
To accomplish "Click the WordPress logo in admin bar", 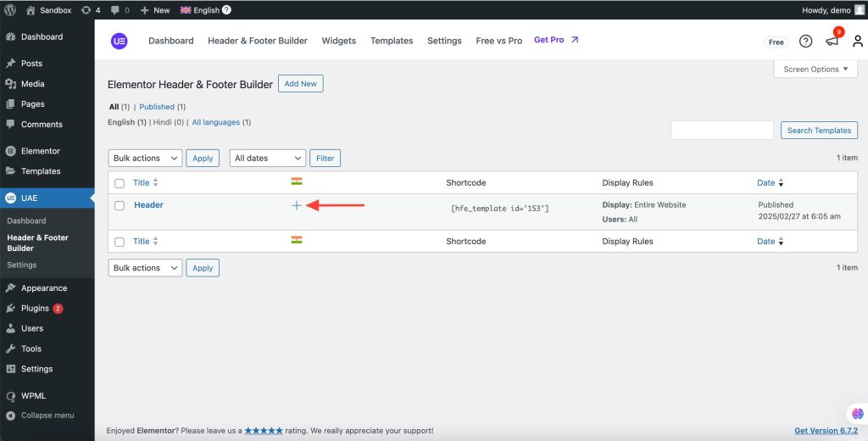I will pyautogui.click(x=10, y=10).
